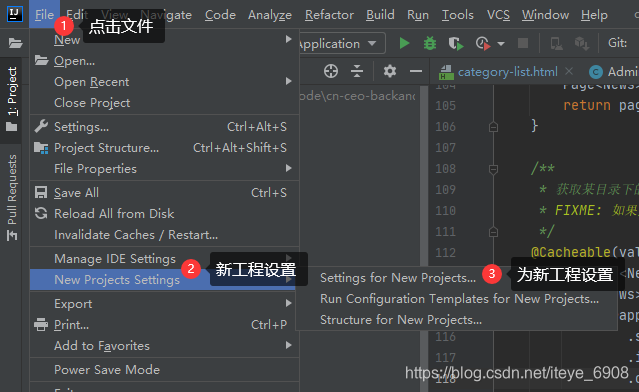Open project panel gear options
The height and width of the screenshot is (392, 639).
point(390,71)
